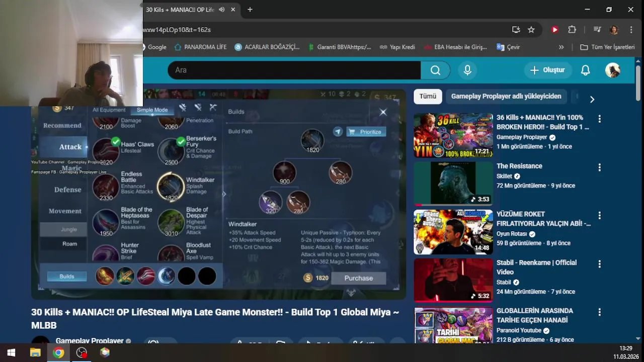Viewport: 644px width, 362px height.
Task: Open options for Stabil Reenkarne video
Action: click(599, 264)
